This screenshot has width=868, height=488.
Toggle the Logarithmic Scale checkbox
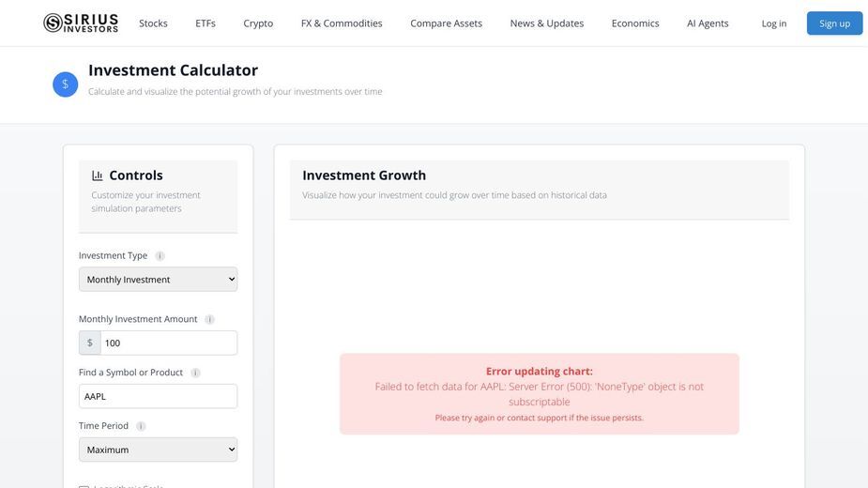pos(84,486)
